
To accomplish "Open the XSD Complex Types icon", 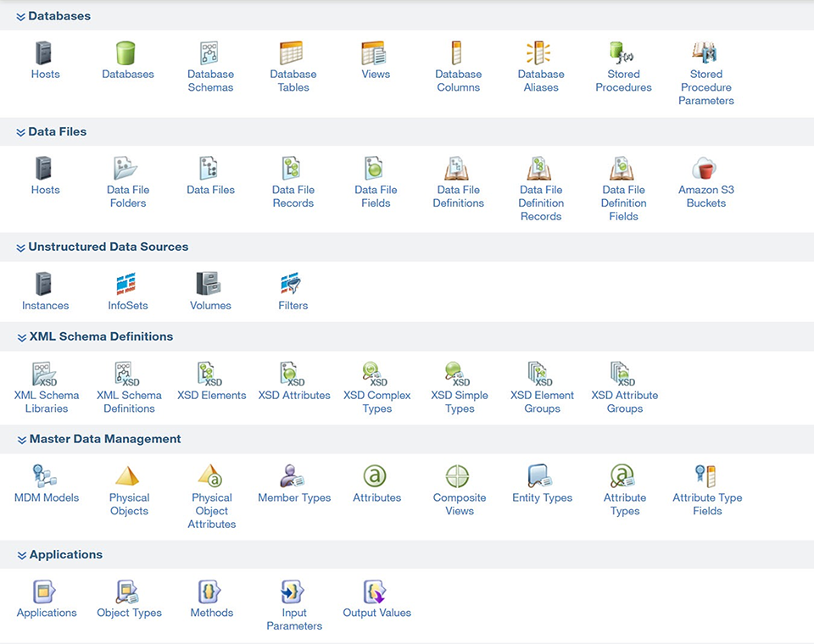I will (x=375, y=375).
